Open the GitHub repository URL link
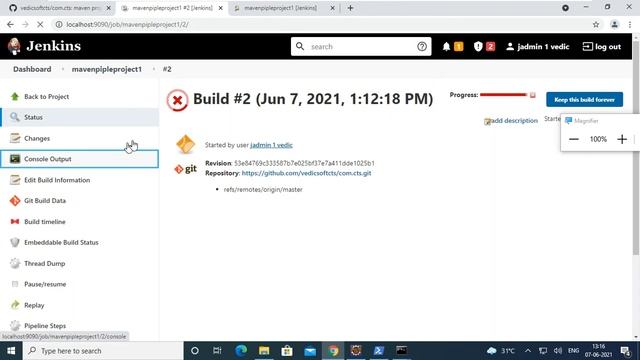Image resolution: width=640 pixels, height=360 pixels. point(306,173)
